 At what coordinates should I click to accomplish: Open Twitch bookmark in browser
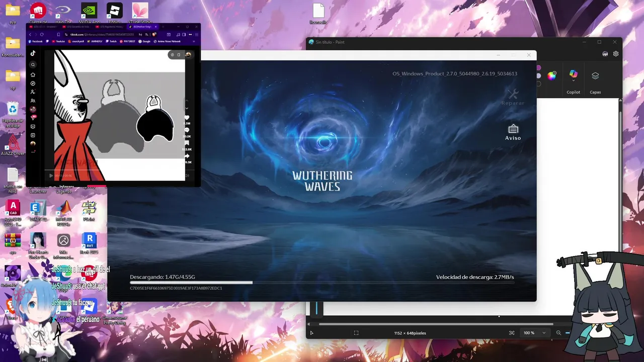tap(111, 41)
